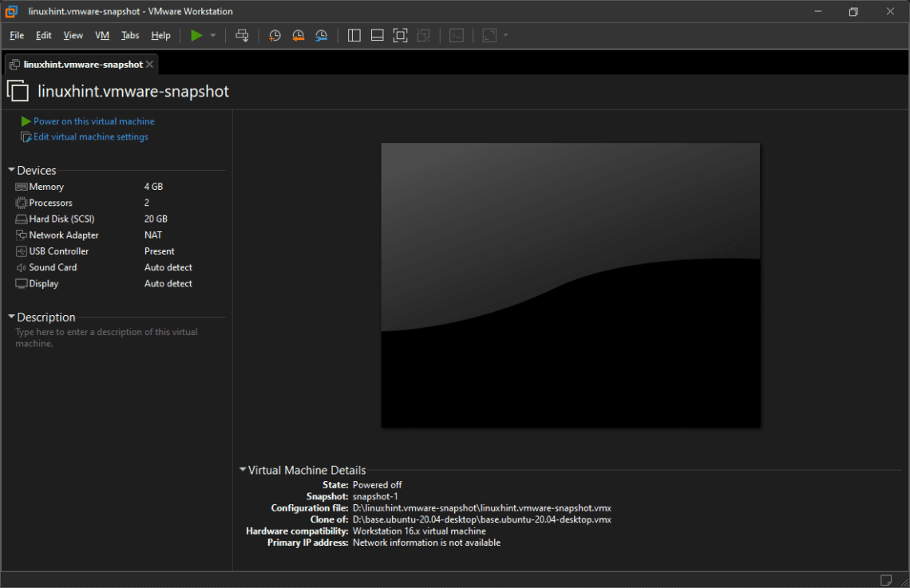Click the green Power On toolbar button
This screenshot has height=588, width=910.
pyautogui.click(x=196, y=35)
